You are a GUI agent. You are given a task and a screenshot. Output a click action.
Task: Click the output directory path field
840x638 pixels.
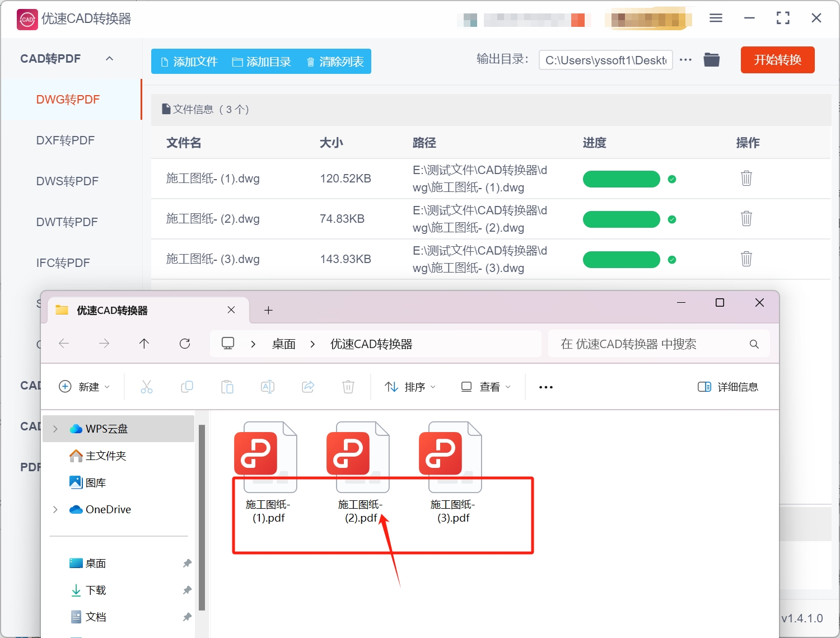click(605, 60)
